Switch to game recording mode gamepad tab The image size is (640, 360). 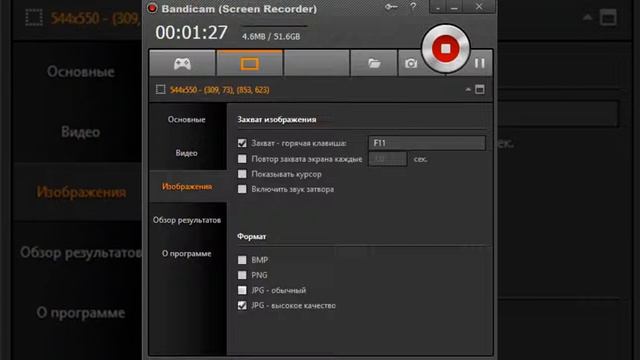182,63
